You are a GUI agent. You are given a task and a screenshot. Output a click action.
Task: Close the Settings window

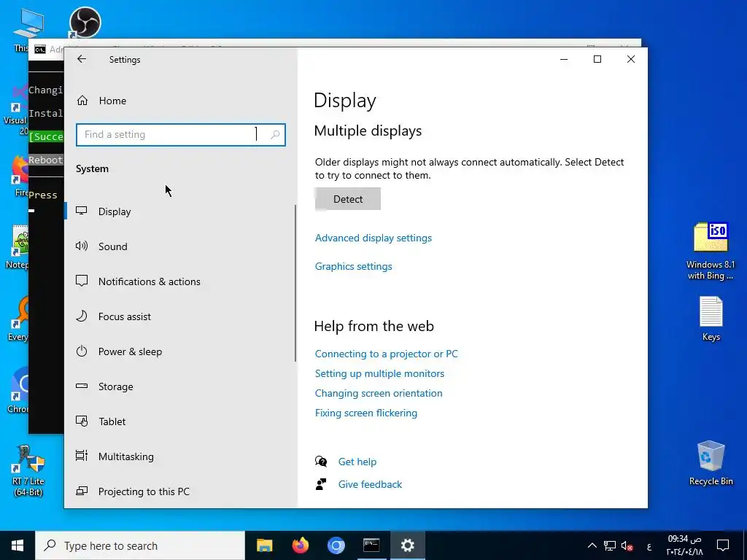[x=631, y=59]
